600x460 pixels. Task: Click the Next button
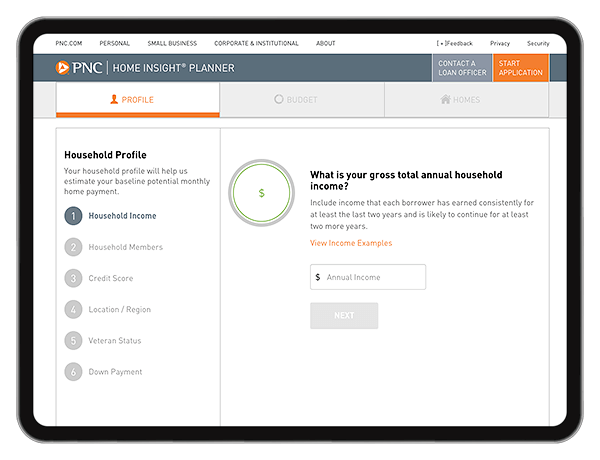coord(344,315)
